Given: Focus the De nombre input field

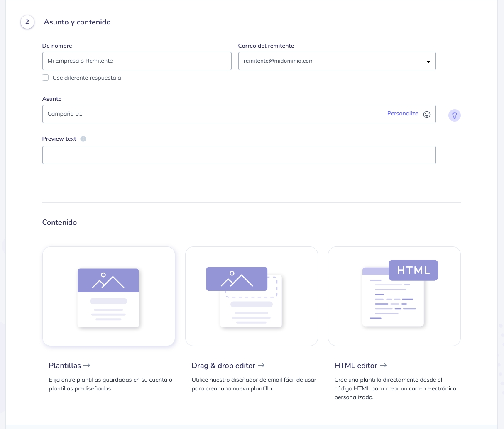Looking at the screenshot, I should 137,61.
